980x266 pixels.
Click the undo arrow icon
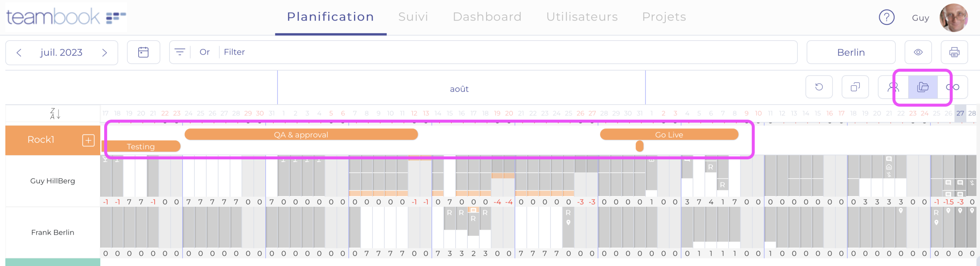[x=819, y=87]
